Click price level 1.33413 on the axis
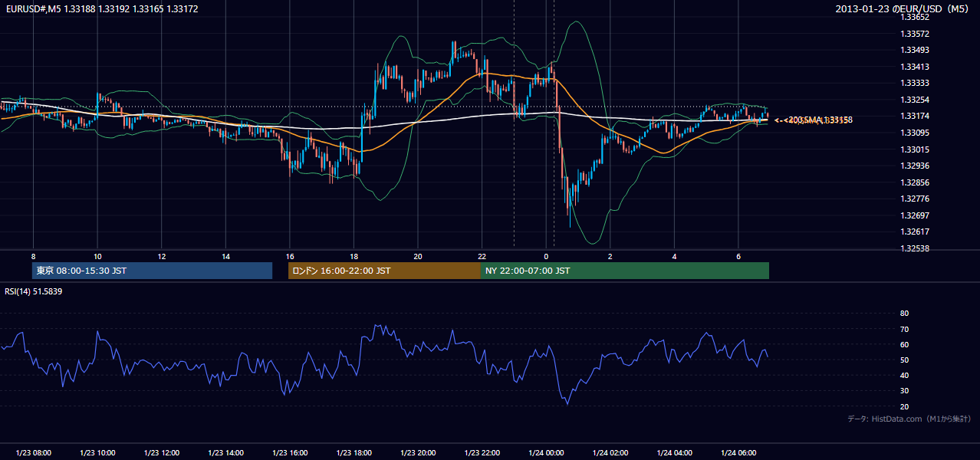Image resolution: width=980 pixels, height=460 pixels. 914,67
